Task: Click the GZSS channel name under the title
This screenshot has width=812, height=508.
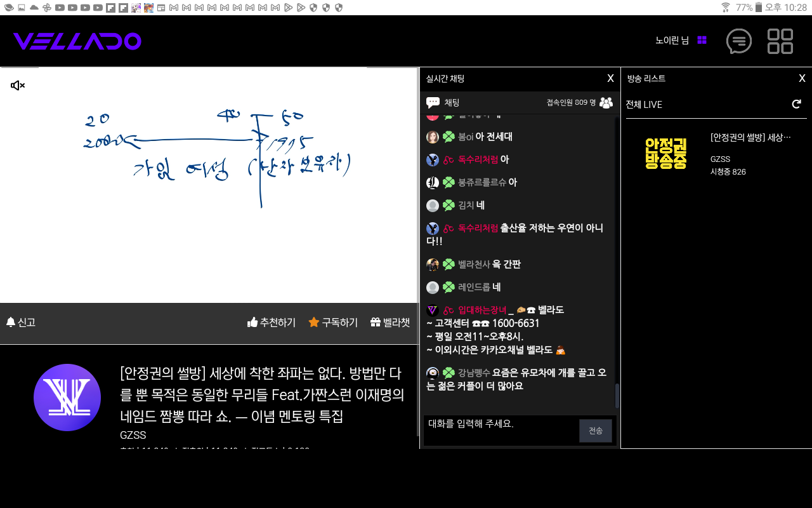Action: click(133, 435)
